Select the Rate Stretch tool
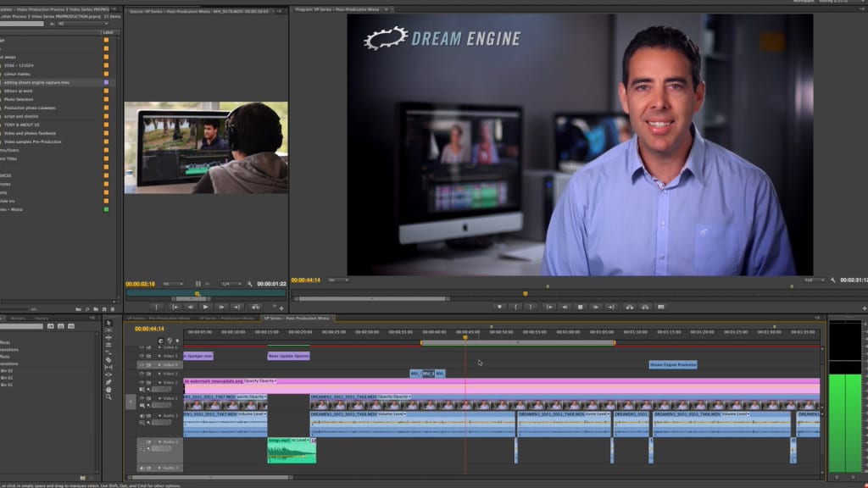The height and width of the screenshot is (488, 868). (x=108, y=352)
